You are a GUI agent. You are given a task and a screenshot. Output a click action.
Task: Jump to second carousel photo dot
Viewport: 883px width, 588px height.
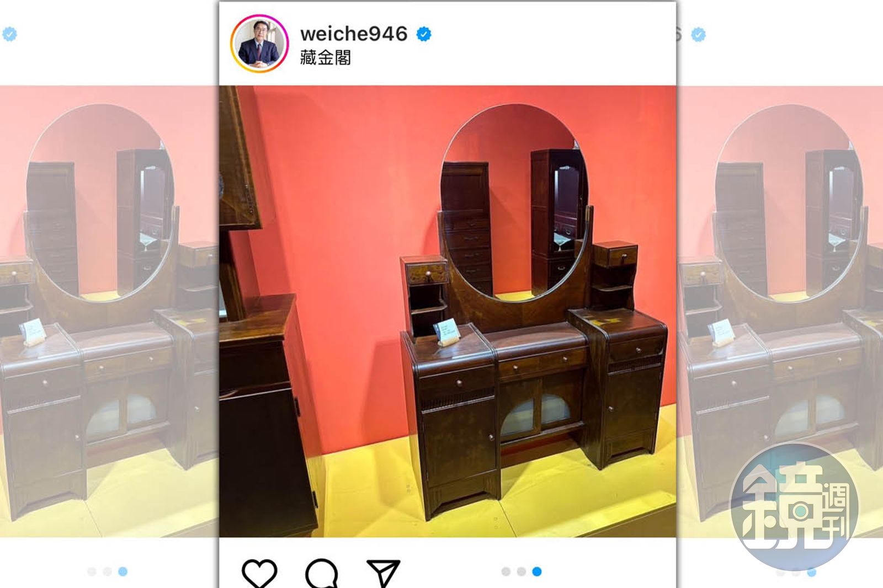click(x=521, y=571)
